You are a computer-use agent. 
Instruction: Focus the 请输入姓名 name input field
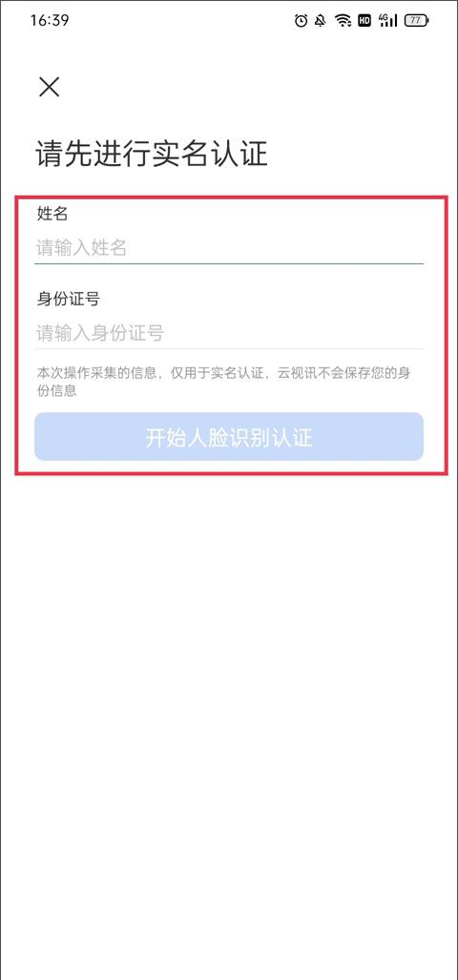(229, 248)
